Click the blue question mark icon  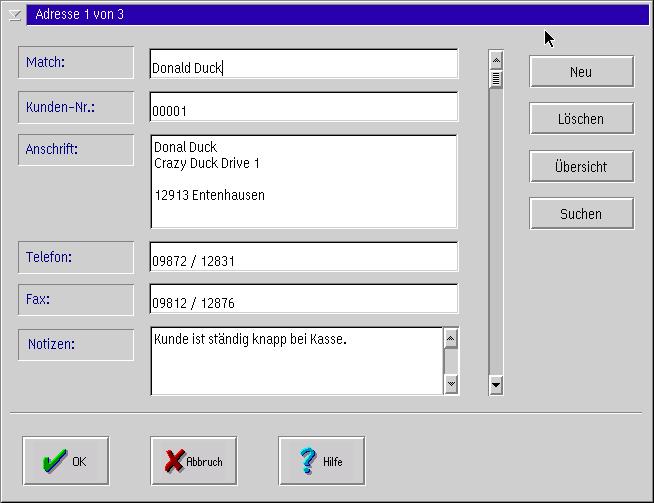click(308, 461)
